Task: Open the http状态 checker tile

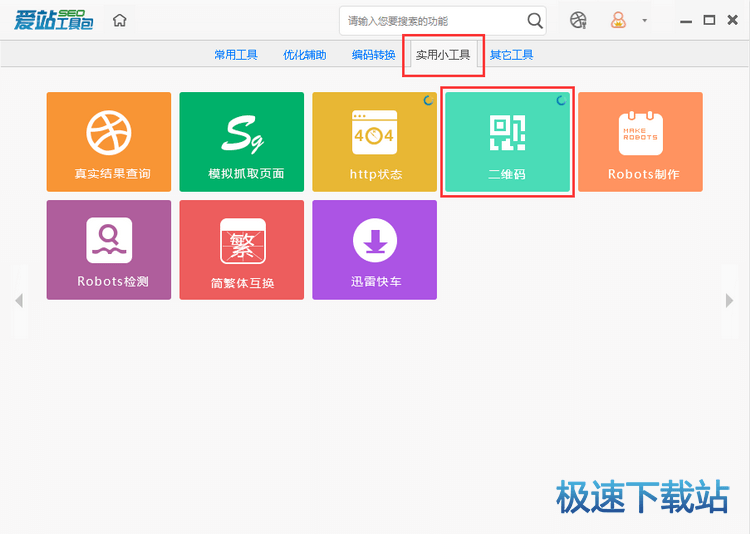Action: pos(375,142)
